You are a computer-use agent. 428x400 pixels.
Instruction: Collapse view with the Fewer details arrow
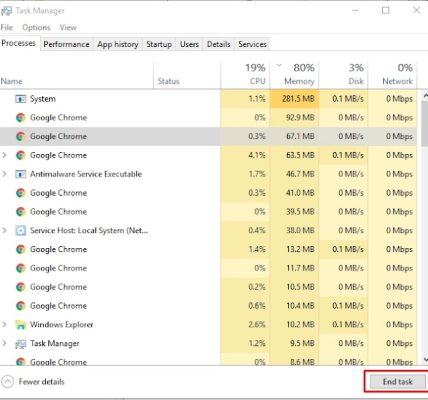click(8, 382)
